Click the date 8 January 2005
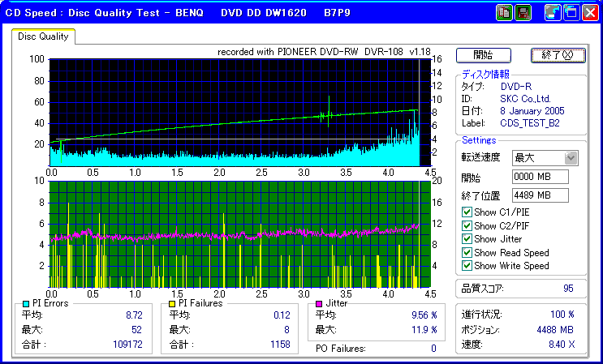Image resolution: width=603 pixels, height=364 pixels. (x=532, y=111)
